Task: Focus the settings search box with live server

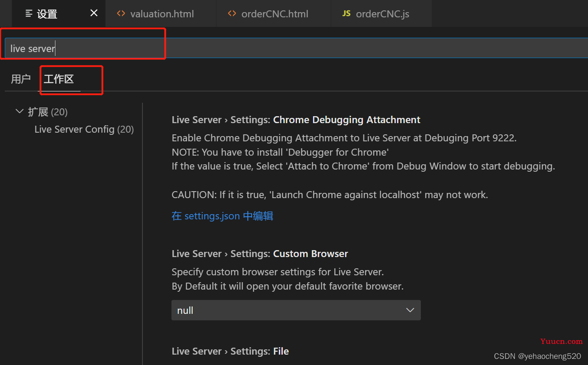Action: click(296, 48)
